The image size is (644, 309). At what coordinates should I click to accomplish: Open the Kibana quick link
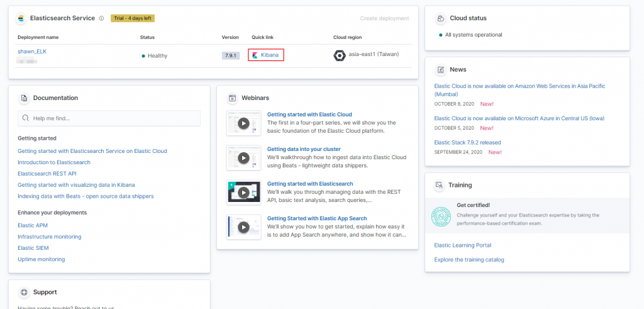coord(269,55)
